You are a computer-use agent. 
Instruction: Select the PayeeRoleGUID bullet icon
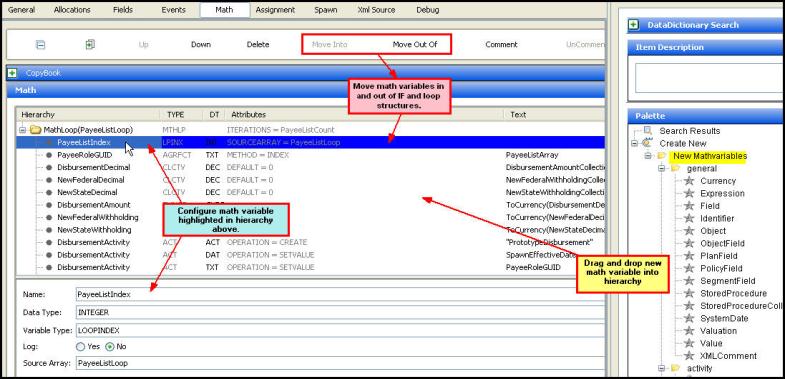point(49,155)
